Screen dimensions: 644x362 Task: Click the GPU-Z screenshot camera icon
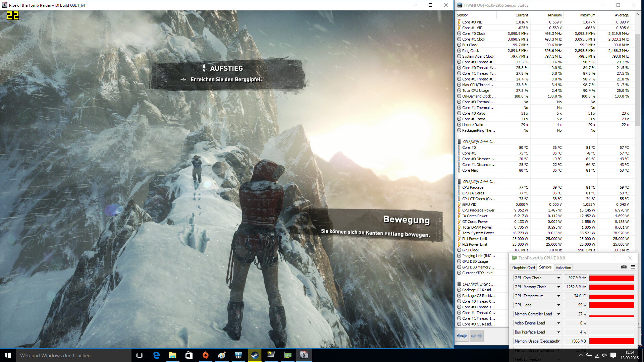pyautogui.click(x=624, y=267)
